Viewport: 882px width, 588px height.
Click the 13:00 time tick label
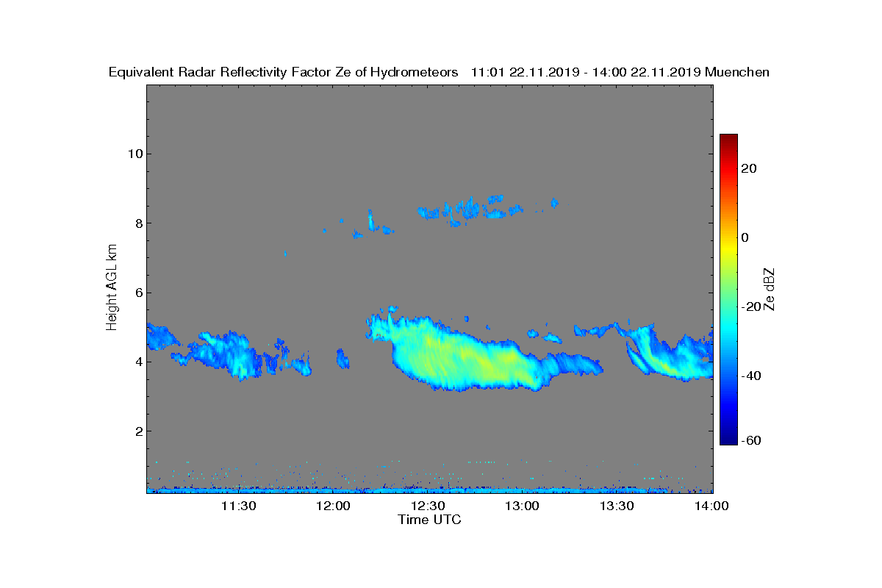pyautogui.click(x=523, y=506)
